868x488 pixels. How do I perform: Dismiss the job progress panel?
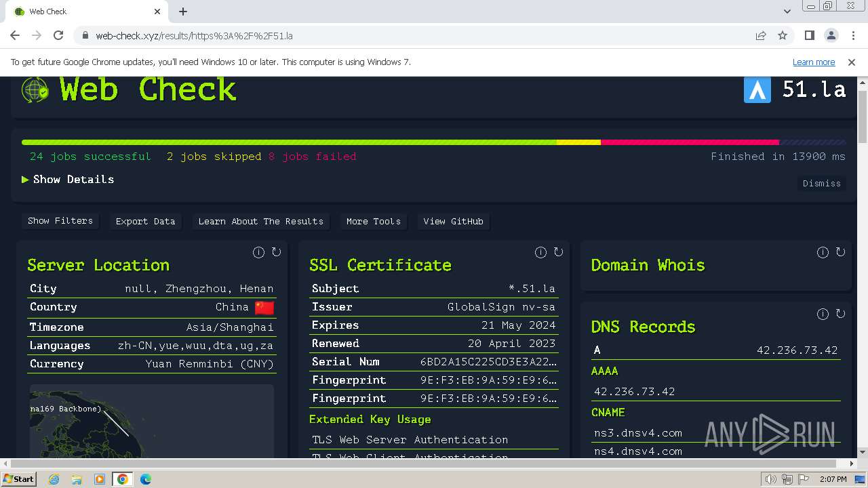(821, 183)
